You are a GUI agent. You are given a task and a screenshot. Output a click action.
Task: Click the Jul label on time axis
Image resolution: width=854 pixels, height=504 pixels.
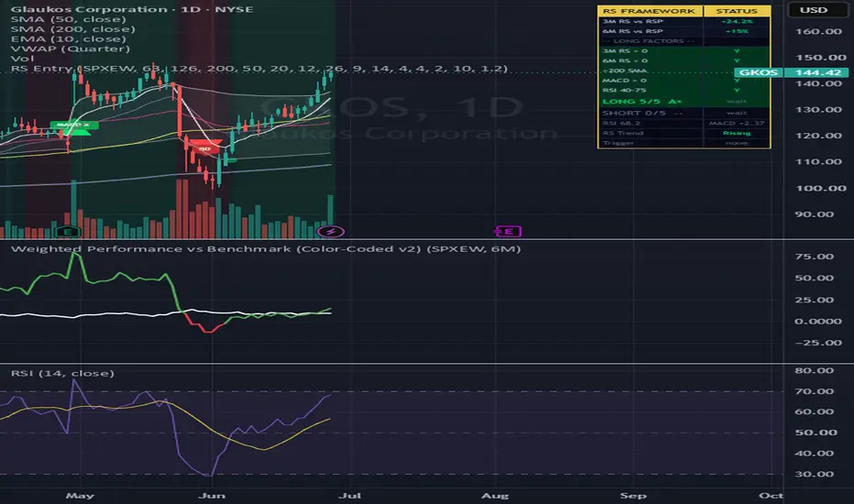click(350, 495)
